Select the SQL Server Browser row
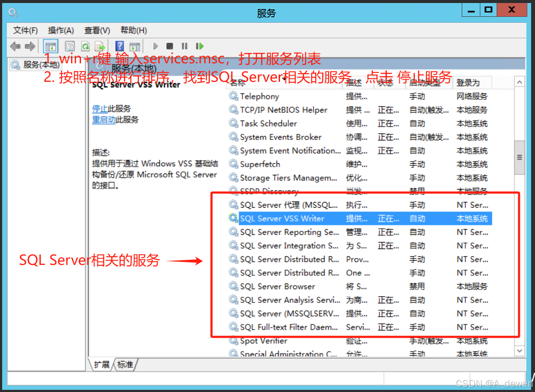The width and height of the screenshot is (535, 392). (x=360, y=286)
